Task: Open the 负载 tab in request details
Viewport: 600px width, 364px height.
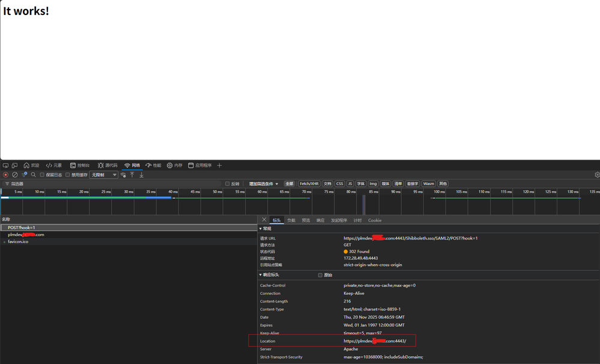Action: coord(291,220)
